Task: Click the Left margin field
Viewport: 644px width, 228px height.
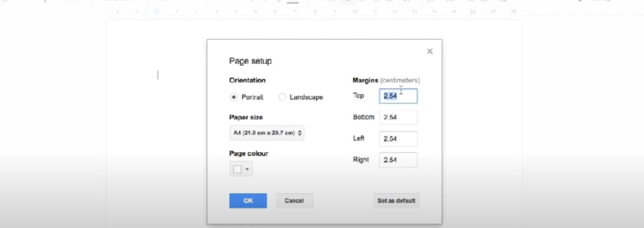Action: (x=398, y=139)
